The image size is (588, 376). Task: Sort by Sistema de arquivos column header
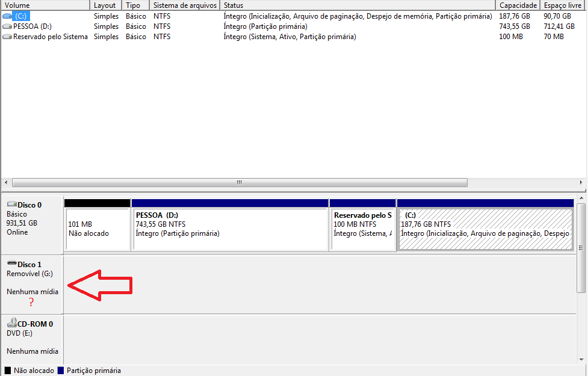(x=185, y=5)
